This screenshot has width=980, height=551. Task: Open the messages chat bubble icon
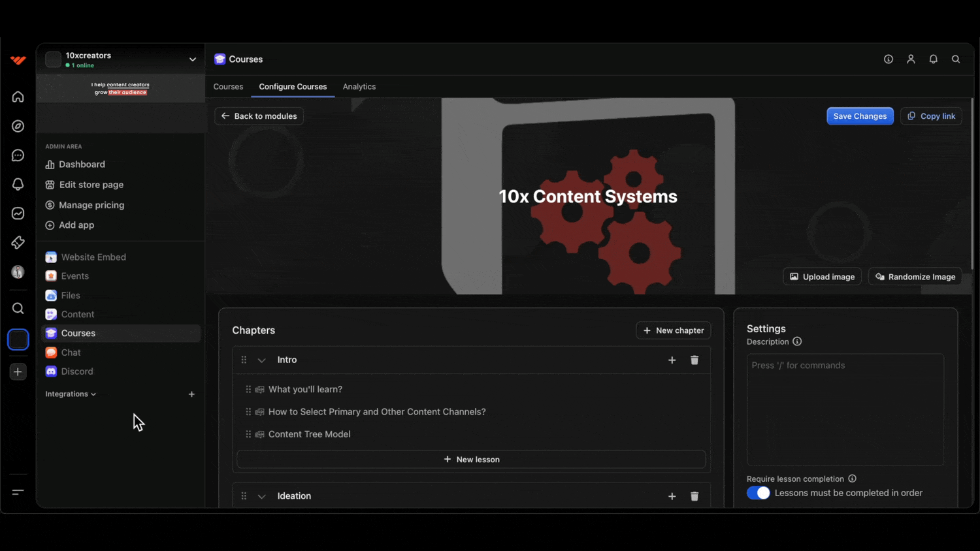click(x=18, y=155)
